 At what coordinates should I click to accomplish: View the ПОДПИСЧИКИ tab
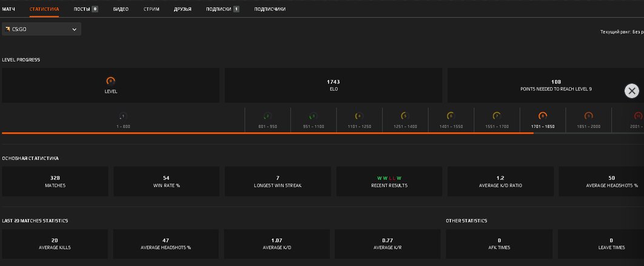coord(270,9)
